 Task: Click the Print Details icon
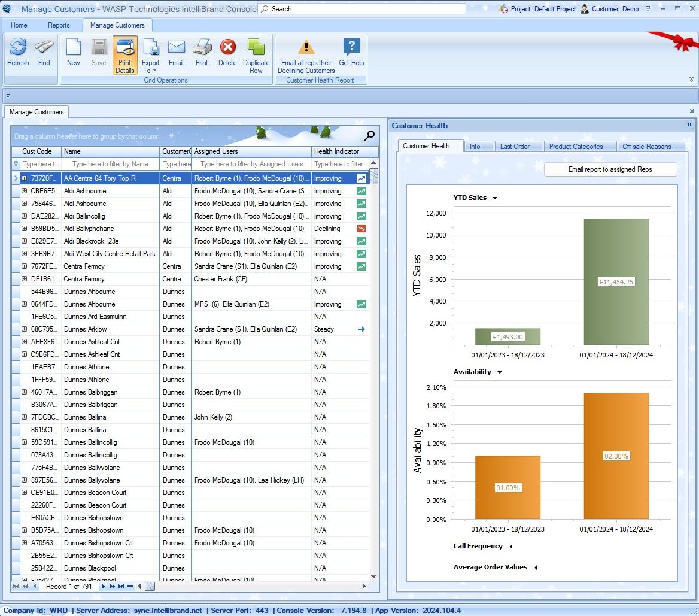tap(125, 54)
